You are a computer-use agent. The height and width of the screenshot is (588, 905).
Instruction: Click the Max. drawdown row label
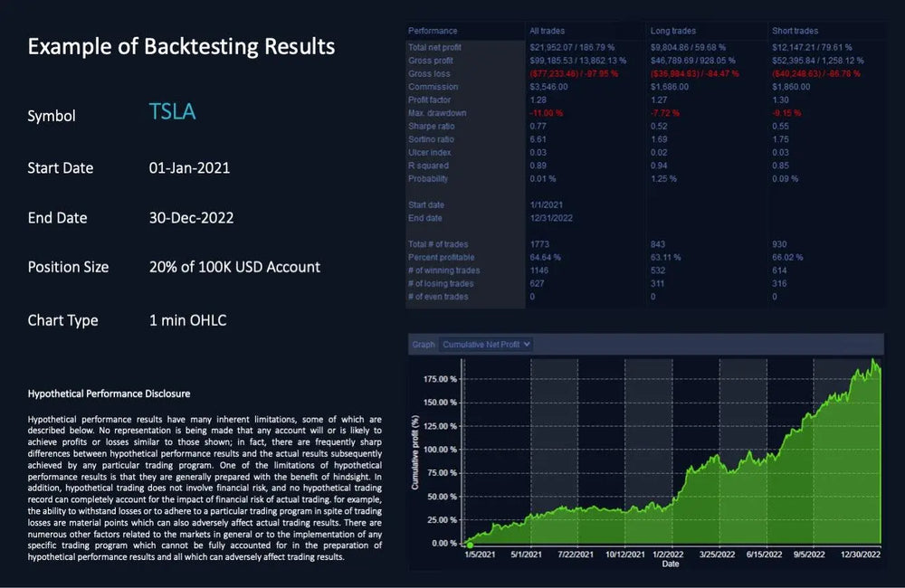coord(437,113)
